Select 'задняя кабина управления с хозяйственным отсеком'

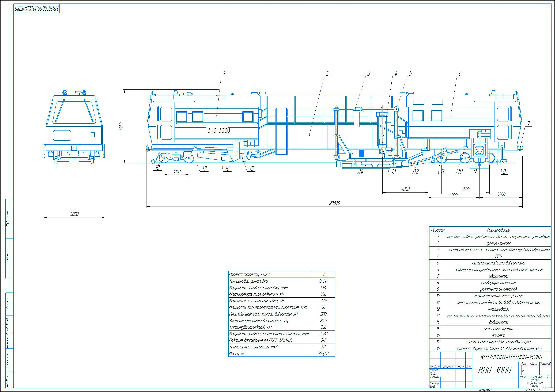499,270
